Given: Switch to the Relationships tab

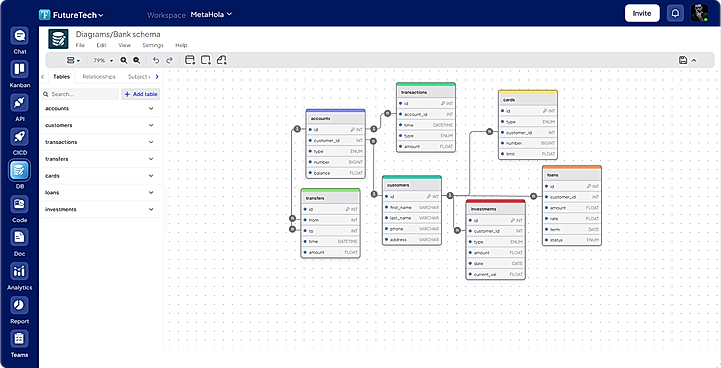Looking at the screenshot, I should [x=99, y=77].
